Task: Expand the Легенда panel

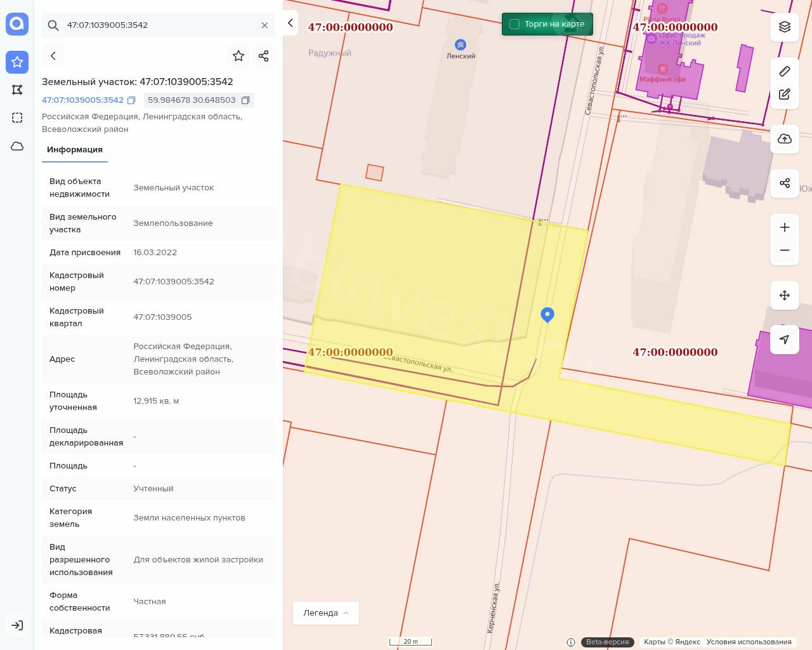Action: pyautogui.click(x=326, y=613)
